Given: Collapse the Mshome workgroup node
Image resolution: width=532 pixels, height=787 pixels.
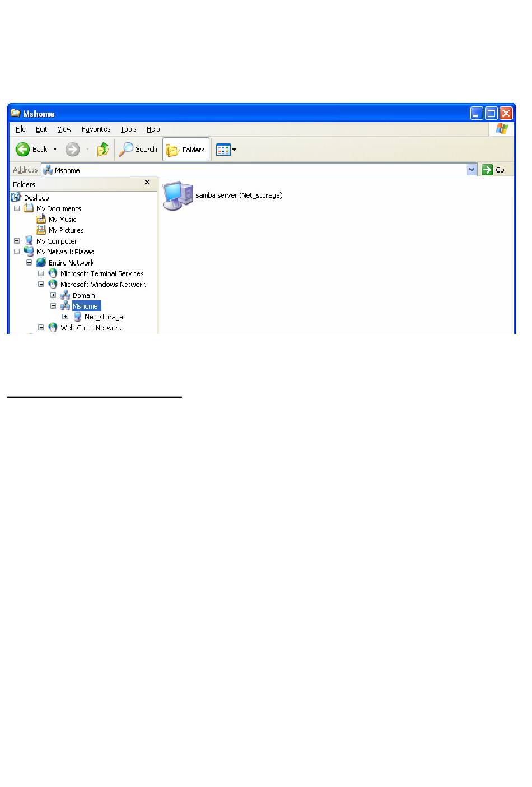Looking at the screenshot, I should 53,306.
